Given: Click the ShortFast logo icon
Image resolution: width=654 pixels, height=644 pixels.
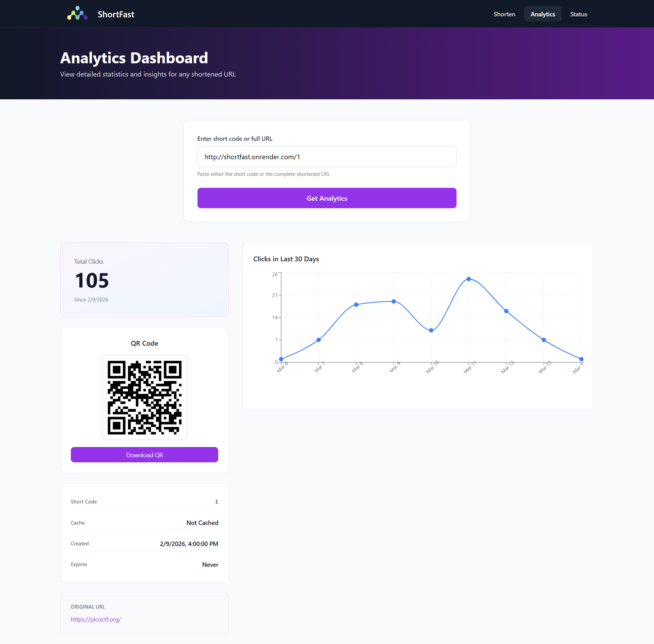Looking at the screenshot, I should coord(77,14).
